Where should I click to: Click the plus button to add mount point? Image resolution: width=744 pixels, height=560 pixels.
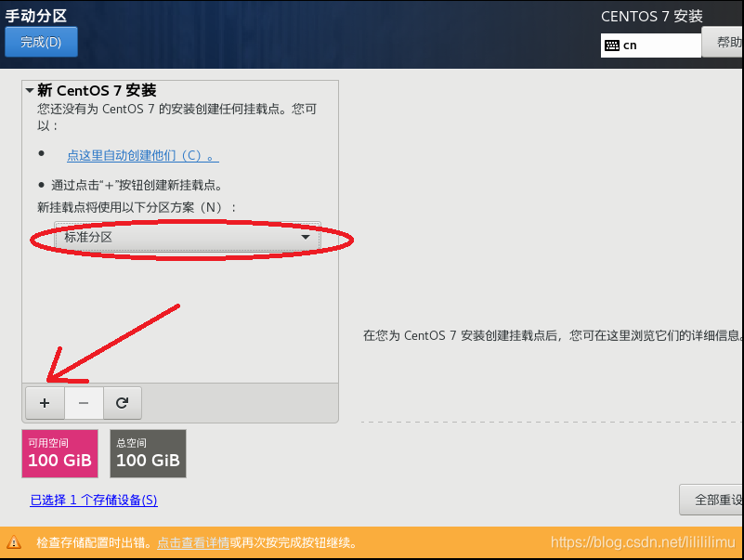coord(45,403)
